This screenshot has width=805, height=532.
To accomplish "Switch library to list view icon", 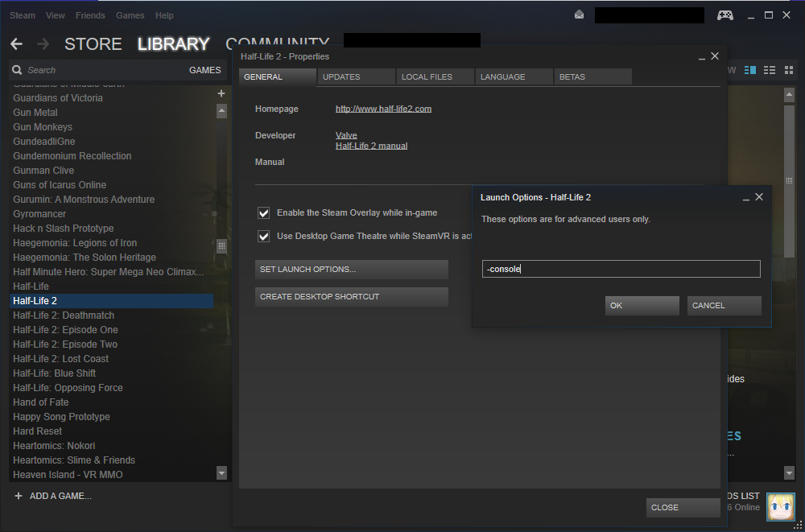I will [x=770, y=70].
